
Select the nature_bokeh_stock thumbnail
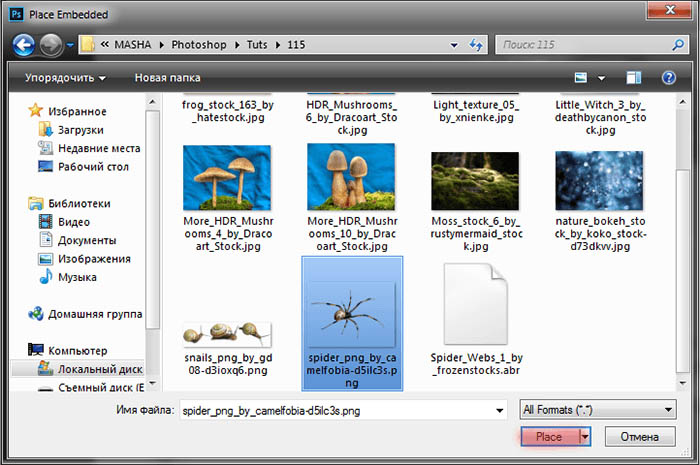599,181
